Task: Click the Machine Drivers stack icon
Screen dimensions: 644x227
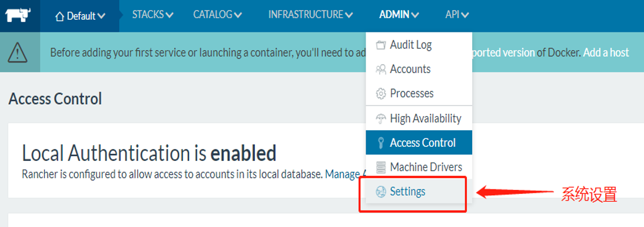Action: click(381, 167)
